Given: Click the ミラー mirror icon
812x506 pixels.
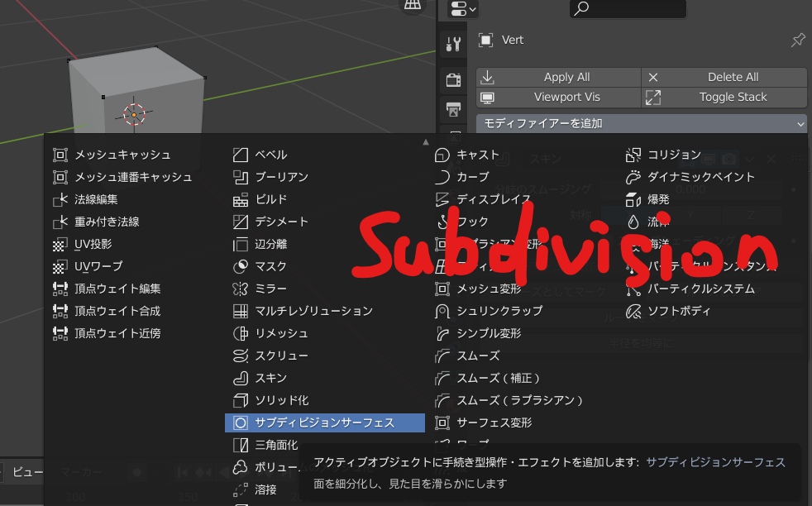Looking at the screenshot, I should coord(241,289).
